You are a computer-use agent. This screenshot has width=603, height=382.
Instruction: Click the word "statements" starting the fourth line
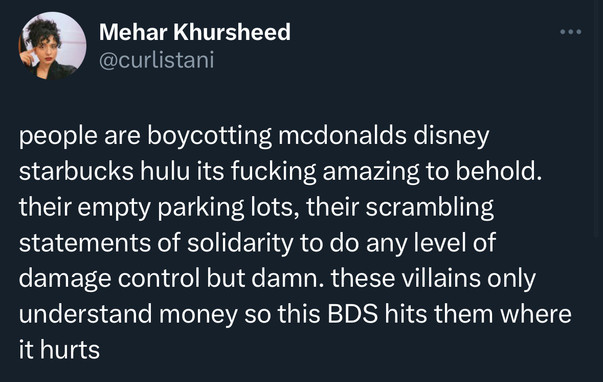[x=85, y=244]
